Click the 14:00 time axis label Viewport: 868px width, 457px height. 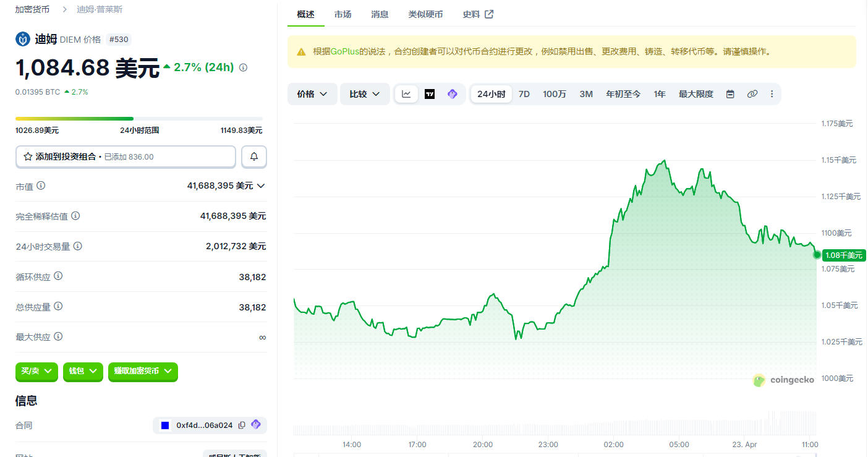point(352,445)
